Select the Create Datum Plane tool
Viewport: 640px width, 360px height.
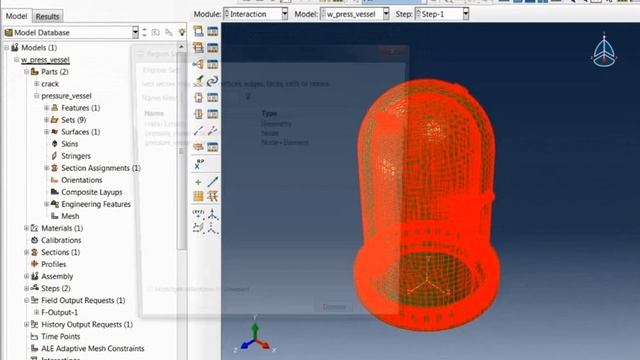point(198,196)
